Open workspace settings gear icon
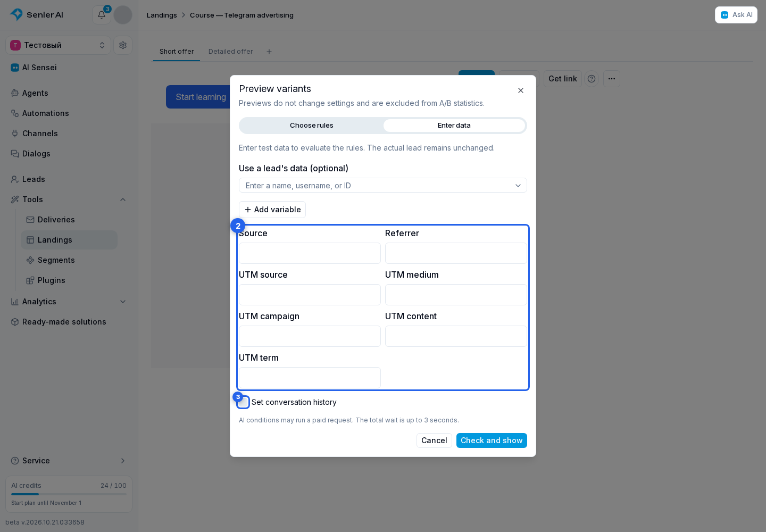The width and height of the screenshot is (766, 532). [123, 45]
